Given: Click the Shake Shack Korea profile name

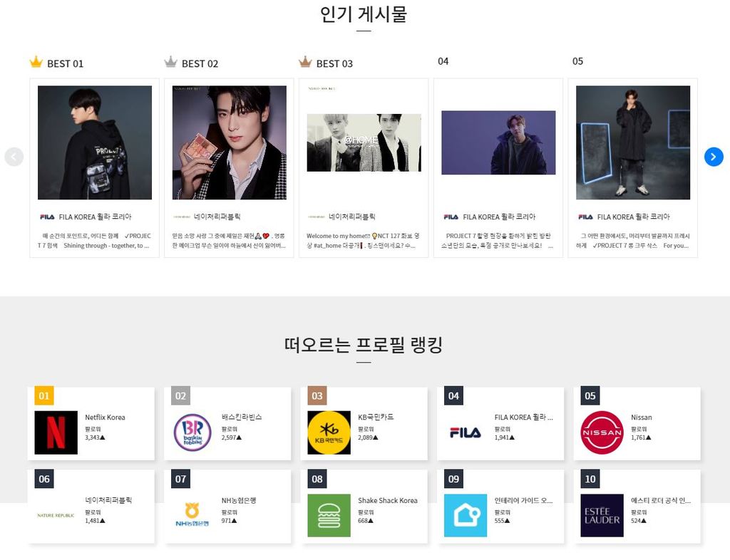Looking at the screenshot, I should click(x=387, y=500).
